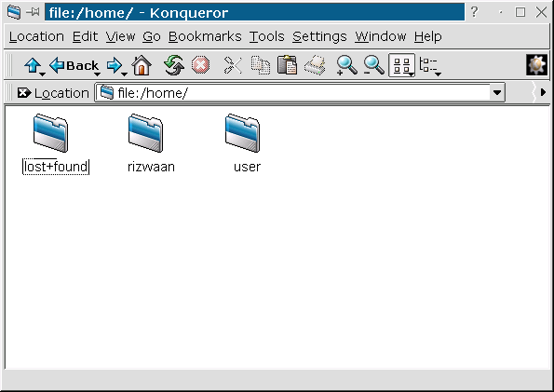The image size is (554, 392).
Task: Select the lost+found folder icon
Action: [50, 133]
